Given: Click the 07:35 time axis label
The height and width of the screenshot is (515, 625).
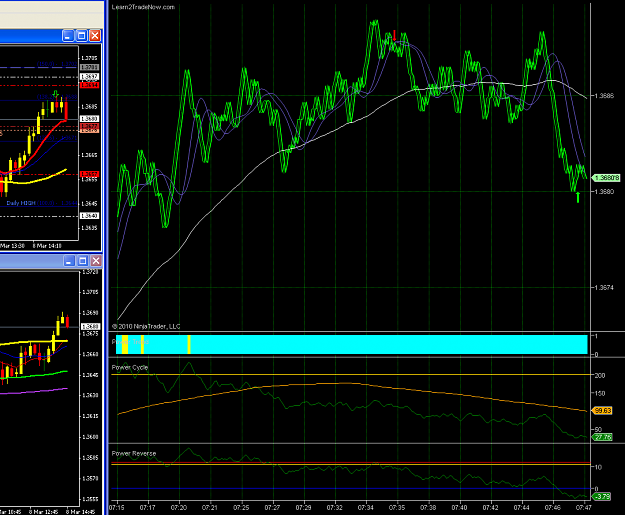Looking at the screenshot, I should coord(397,508).
